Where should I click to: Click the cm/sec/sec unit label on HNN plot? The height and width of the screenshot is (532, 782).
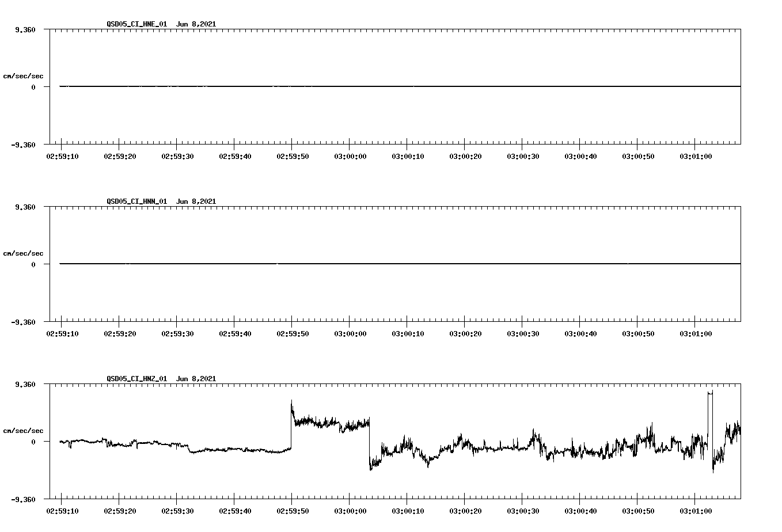point(23,253)
